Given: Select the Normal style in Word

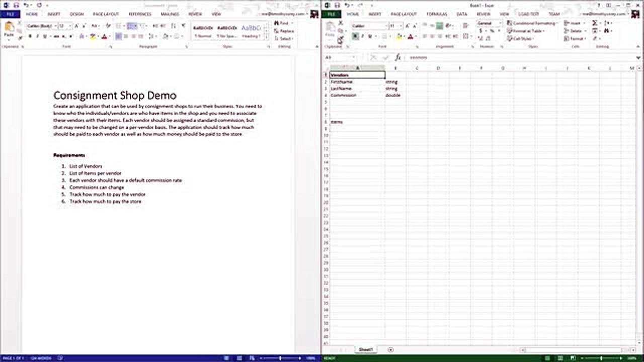Looking at the screenshot, I should click(x=202, y=31).
